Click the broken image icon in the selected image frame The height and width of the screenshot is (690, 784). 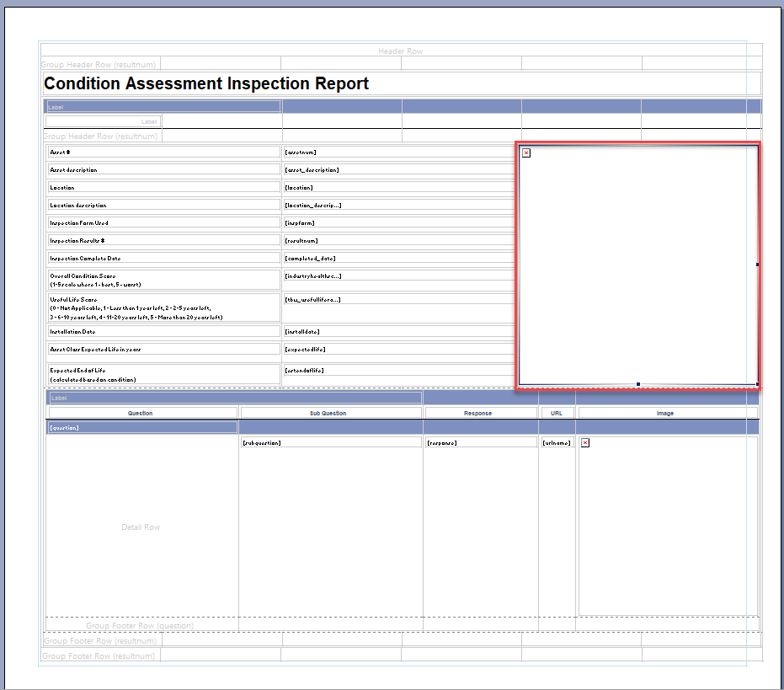click(x=525, y=152)
